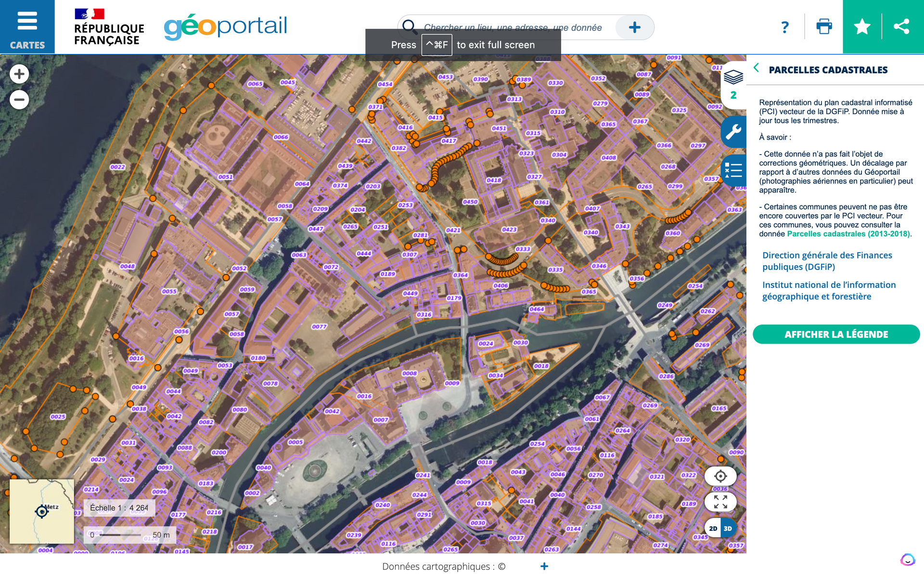The image size is (924, 579).
Task: Expand advanced search with plus button
Action: 634,27
